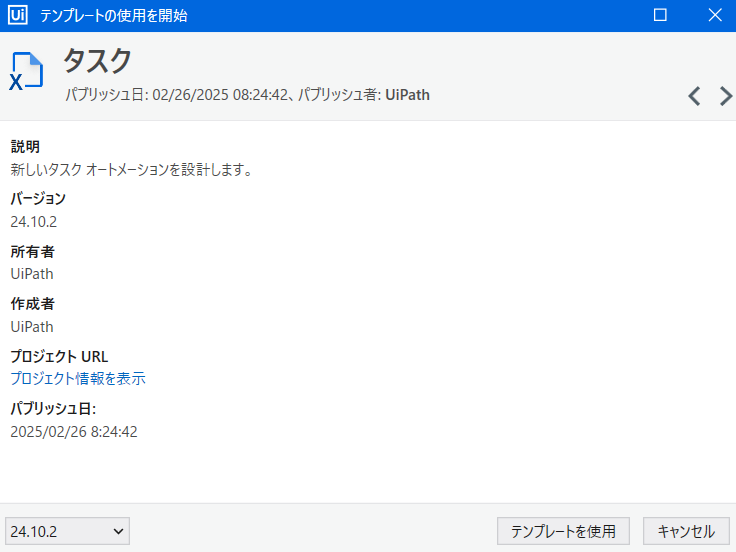Click the 所有者 label
This screenshot has width=736, height=552.
tap(32, 252)
